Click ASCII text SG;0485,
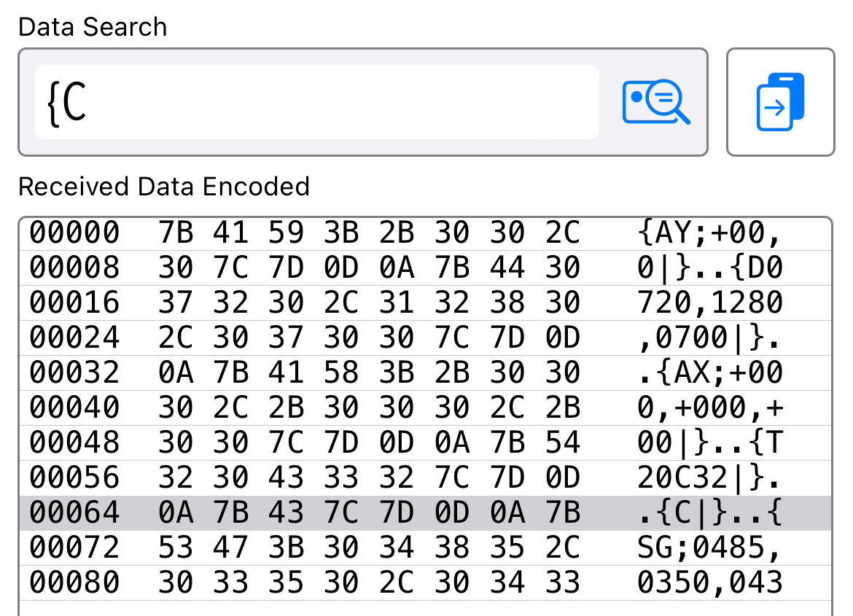This screenshot has width=853, height=616. pos(710,548)
